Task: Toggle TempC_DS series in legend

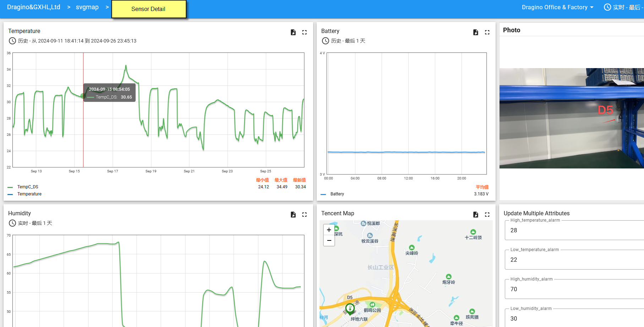Action: [28, 187]
